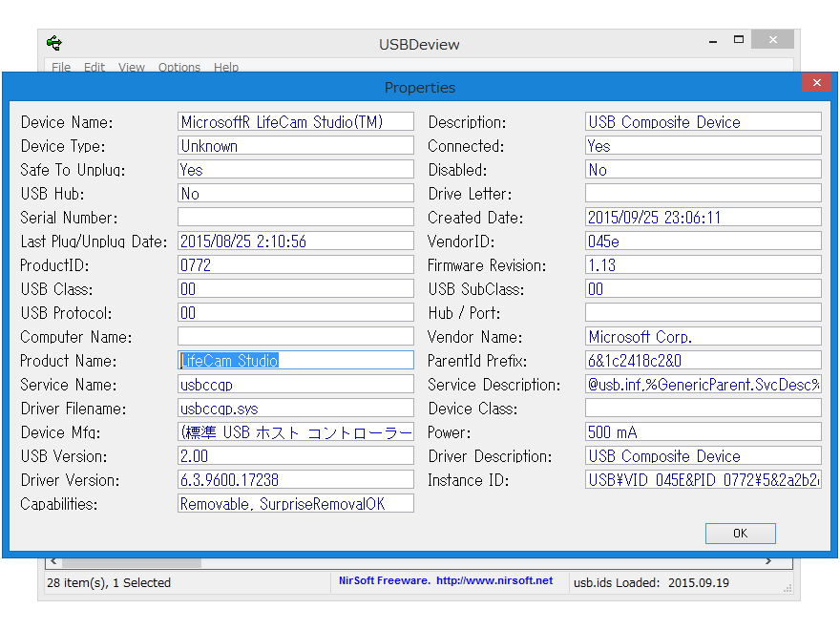
Task: Click the Capabilities field
Action: [296, 504]
